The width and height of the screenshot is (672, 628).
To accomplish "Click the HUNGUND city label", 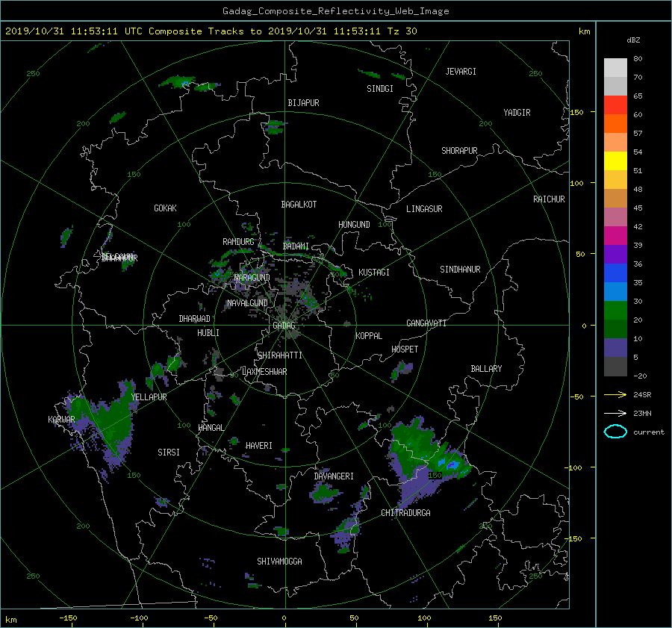I will pyautogui.click(x=354, y=225).
